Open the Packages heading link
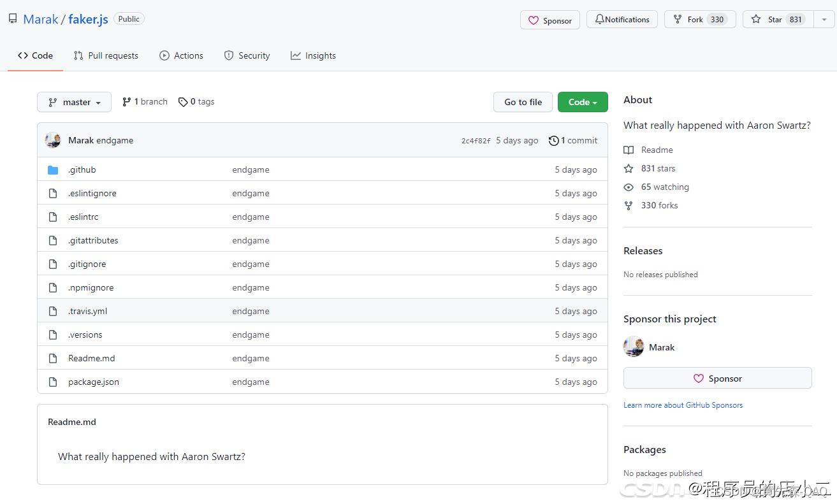 (644, 449)
